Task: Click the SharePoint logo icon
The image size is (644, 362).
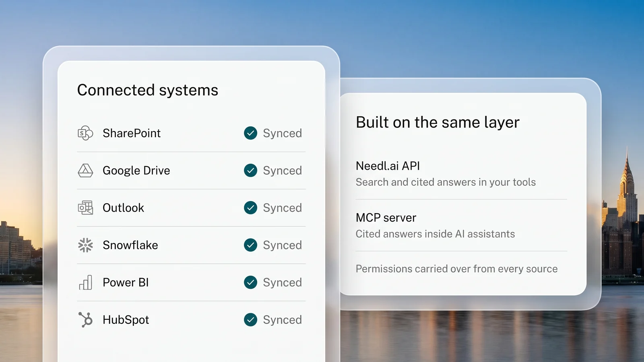Action: coord(85,133)
